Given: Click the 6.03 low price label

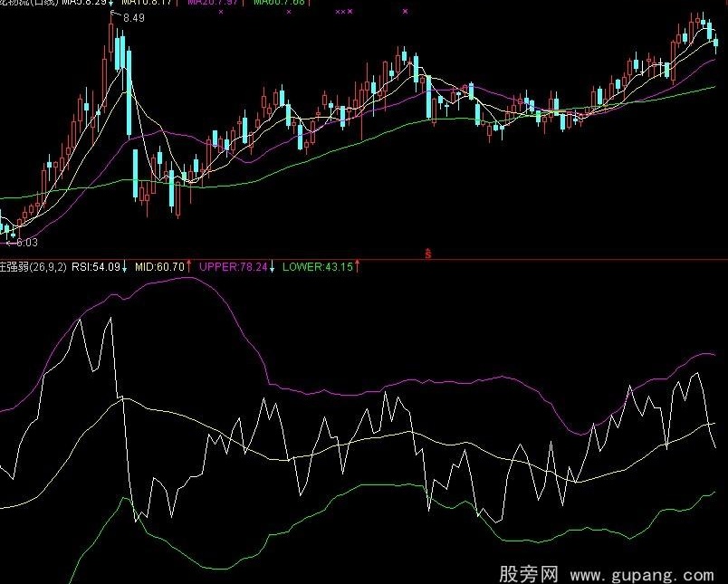Looking at the screenshot, I should [27, 243].
